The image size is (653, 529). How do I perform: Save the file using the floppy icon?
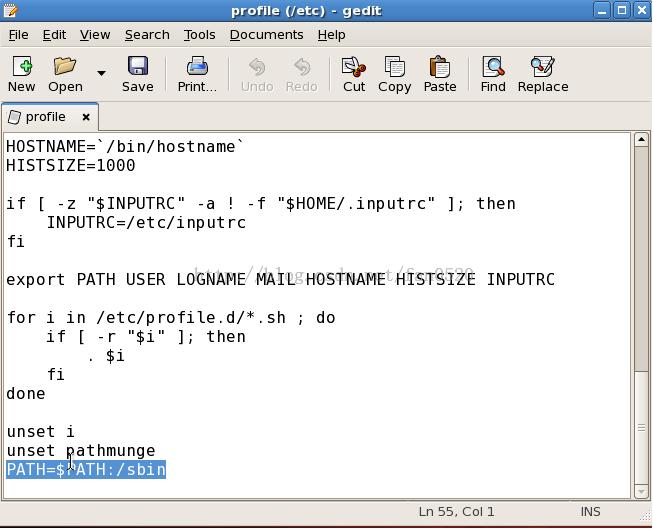[138, 67]
